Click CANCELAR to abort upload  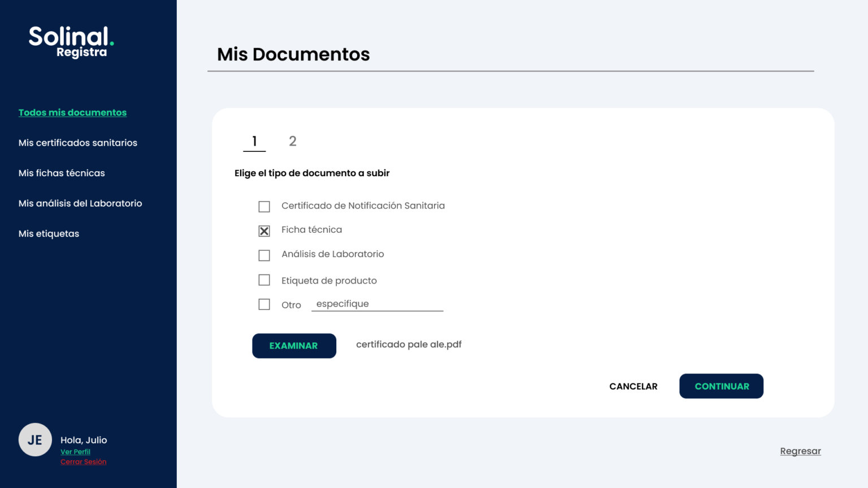[633, 386]
